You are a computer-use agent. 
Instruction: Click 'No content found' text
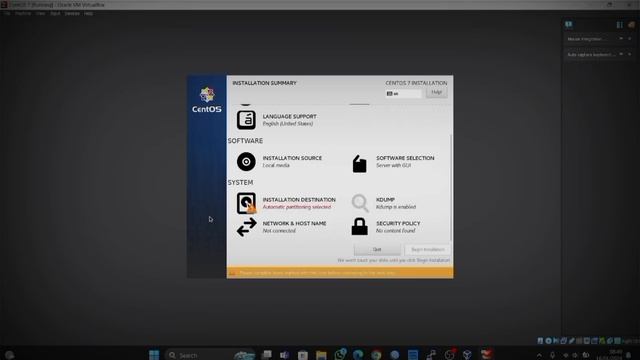(x=396, y=231)
